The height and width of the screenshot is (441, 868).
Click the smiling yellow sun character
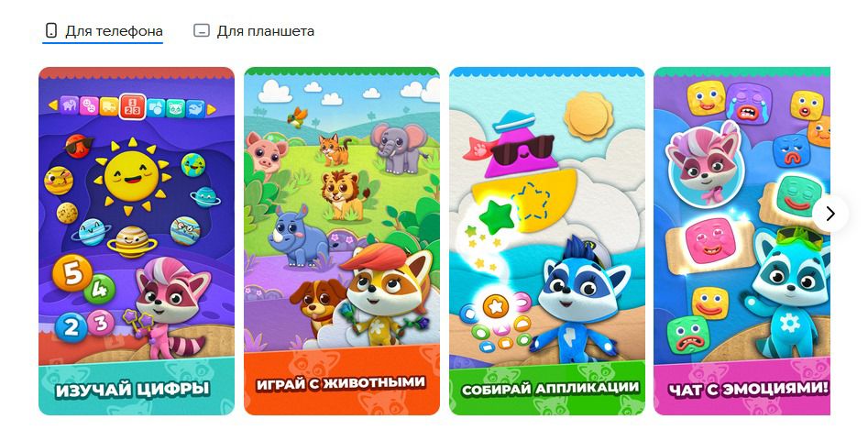click(132, 176)
